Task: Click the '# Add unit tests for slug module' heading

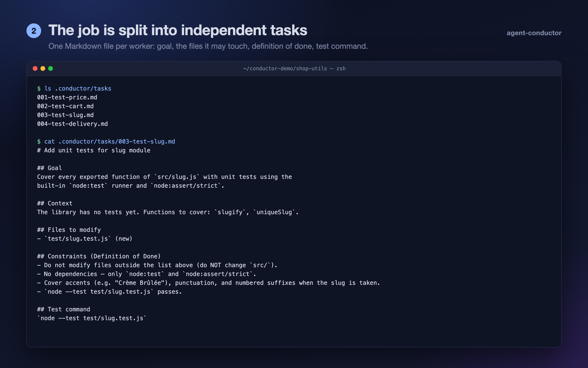Action: coord(94,150)
